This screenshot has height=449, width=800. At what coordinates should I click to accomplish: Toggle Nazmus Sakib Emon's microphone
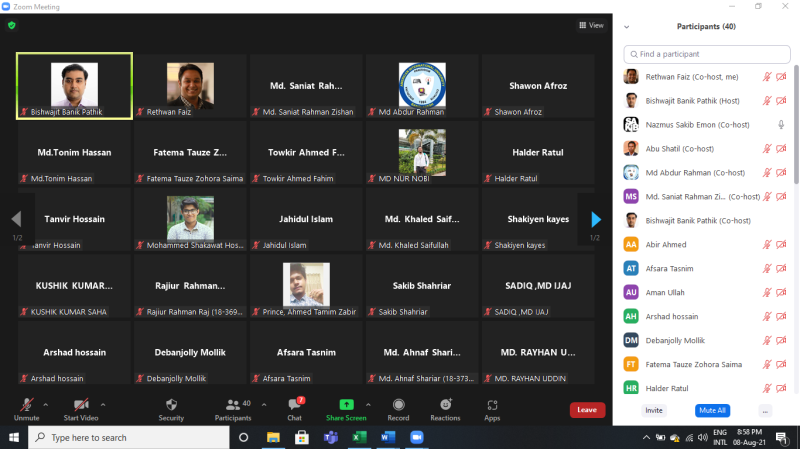click(x=781, y=124)
